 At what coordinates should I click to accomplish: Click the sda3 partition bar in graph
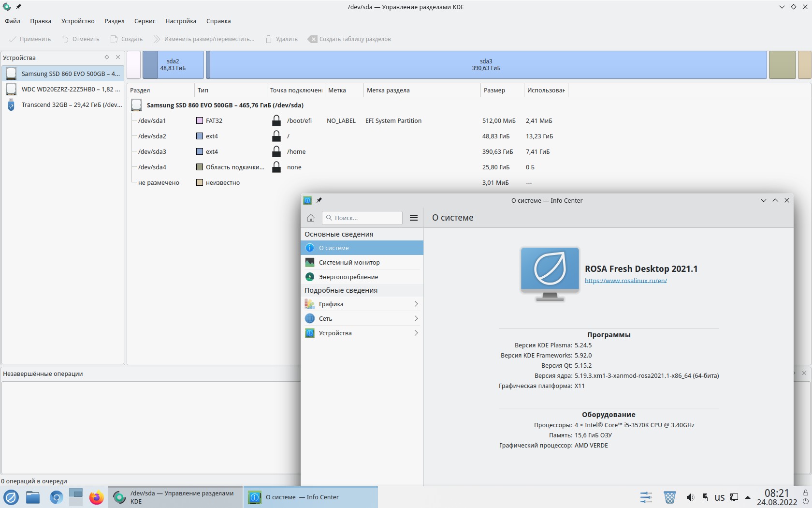pyautogui.click(x=486, y=65)
